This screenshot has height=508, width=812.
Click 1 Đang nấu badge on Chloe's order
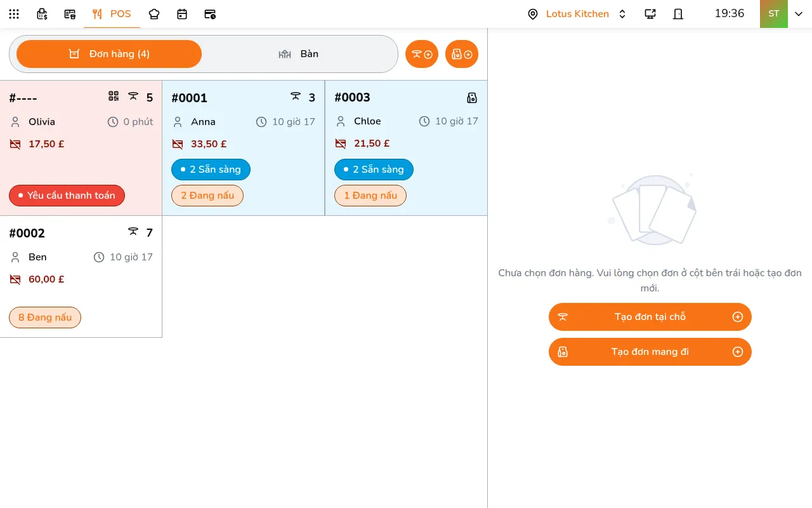coord(370,196)
